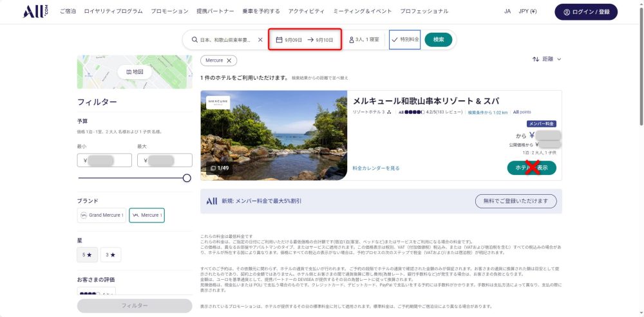Open the 1/49 photo gallery counter
644x317 pixels.
(220, 168)
